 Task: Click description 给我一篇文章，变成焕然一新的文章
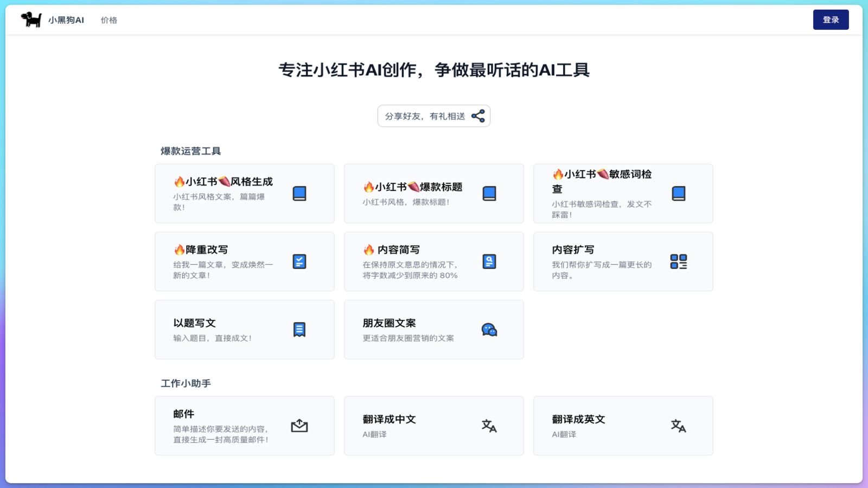[223, 270]
